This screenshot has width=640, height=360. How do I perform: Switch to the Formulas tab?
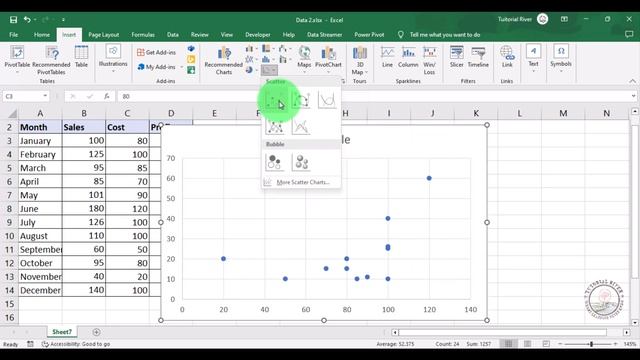(x=143, y=35)
